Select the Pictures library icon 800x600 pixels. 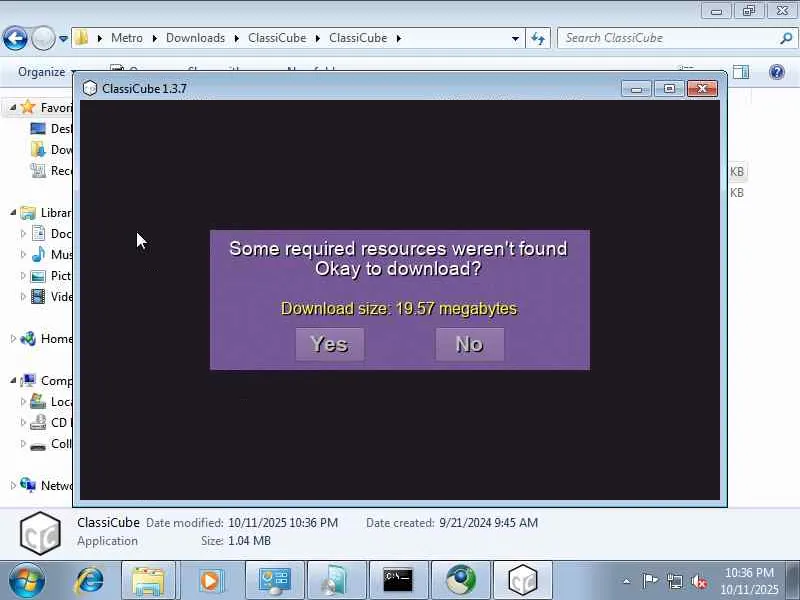pos(38,276)
